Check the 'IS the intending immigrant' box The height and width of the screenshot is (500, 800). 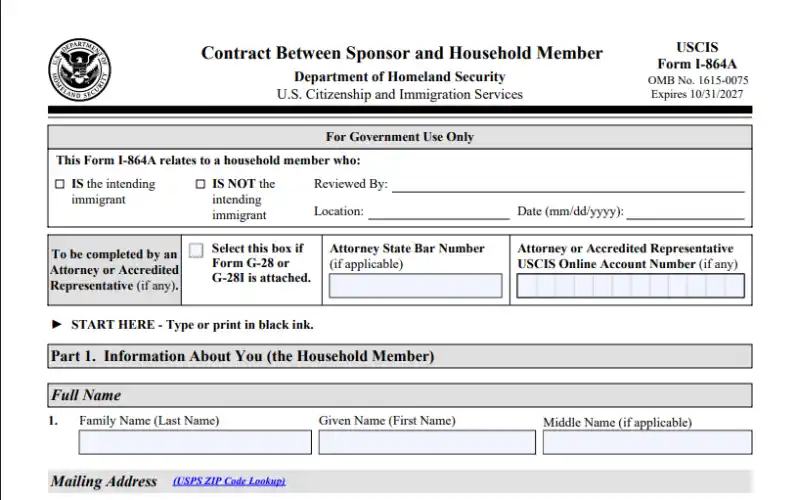click(x=60, y=184)
